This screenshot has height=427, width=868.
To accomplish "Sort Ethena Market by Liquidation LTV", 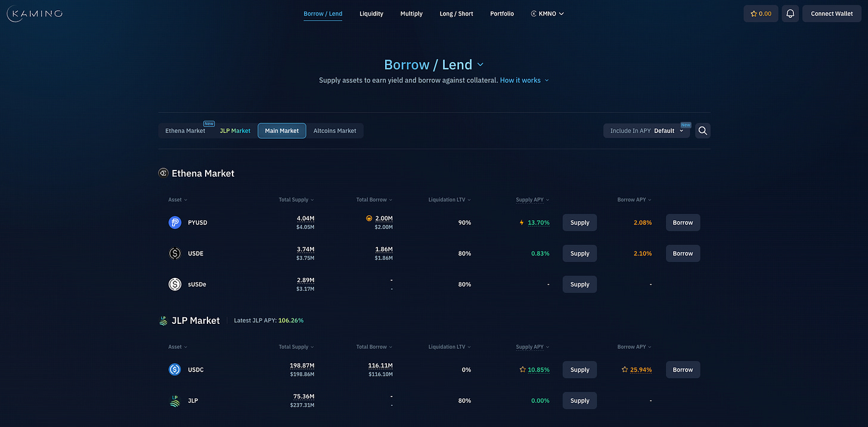I will pos(450,200).
